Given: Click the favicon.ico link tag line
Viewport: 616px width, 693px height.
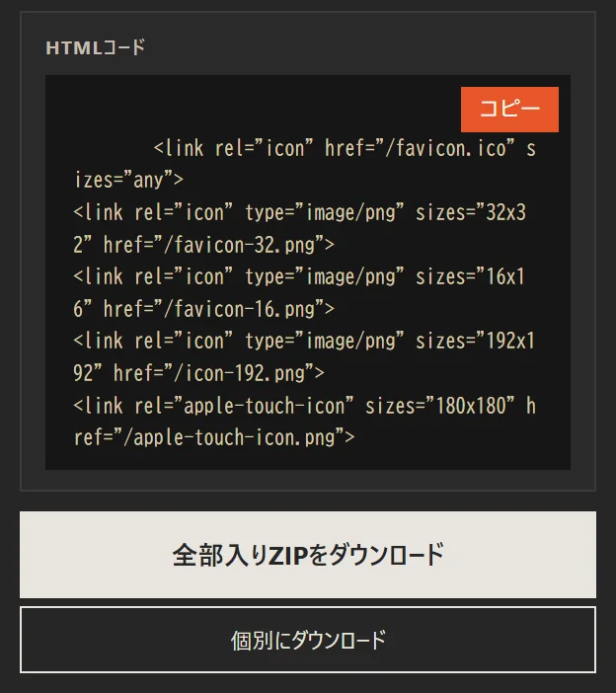Looking at the screenshot, I should pos(345,148).
